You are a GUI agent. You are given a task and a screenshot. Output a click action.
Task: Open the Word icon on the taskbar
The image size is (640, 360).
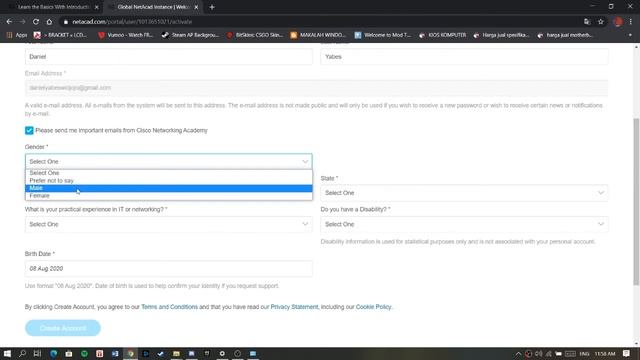(115, 353)
